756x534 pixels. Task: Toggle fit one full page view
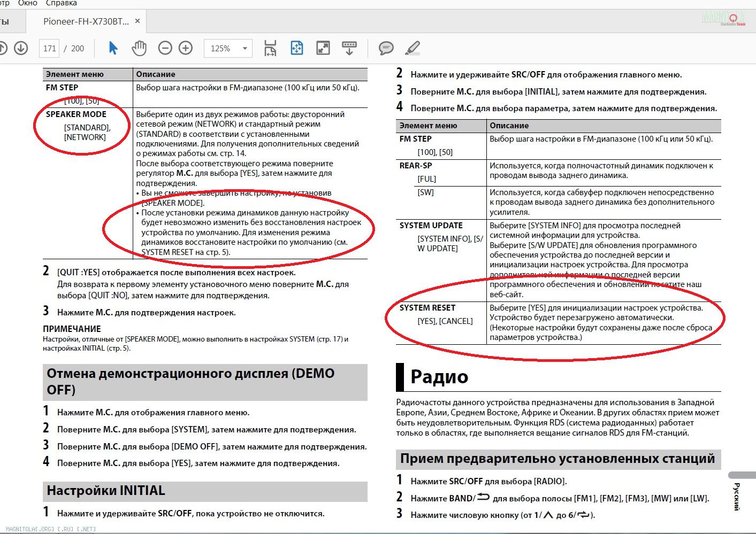point(296,48)
